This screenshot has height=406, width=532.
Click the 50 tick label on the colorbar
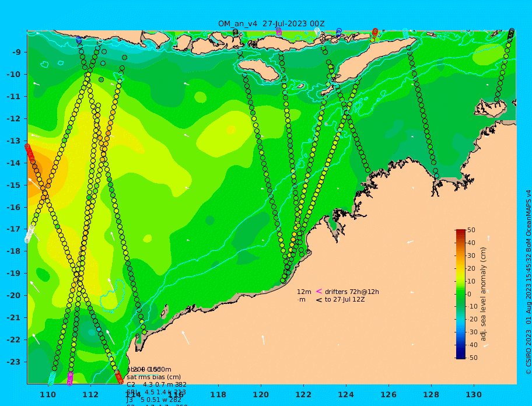click(x=471, y=230)
